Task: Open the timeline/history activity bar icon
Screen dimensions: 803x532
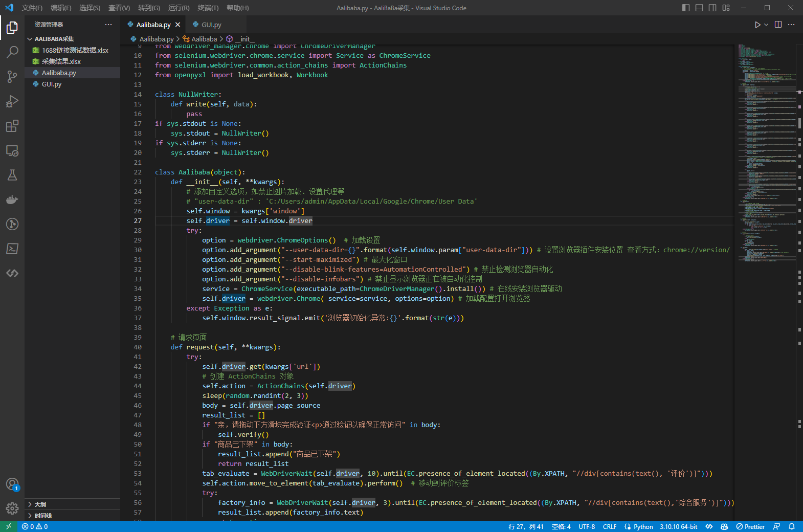Action: (12, 224)
